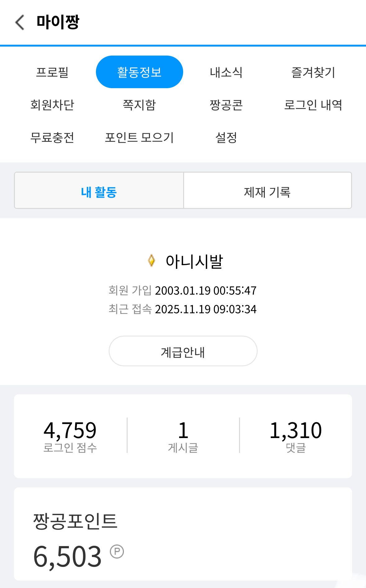Tap the point P icon
This screenshot has height=588, width=366.
[x=117, y=551]
